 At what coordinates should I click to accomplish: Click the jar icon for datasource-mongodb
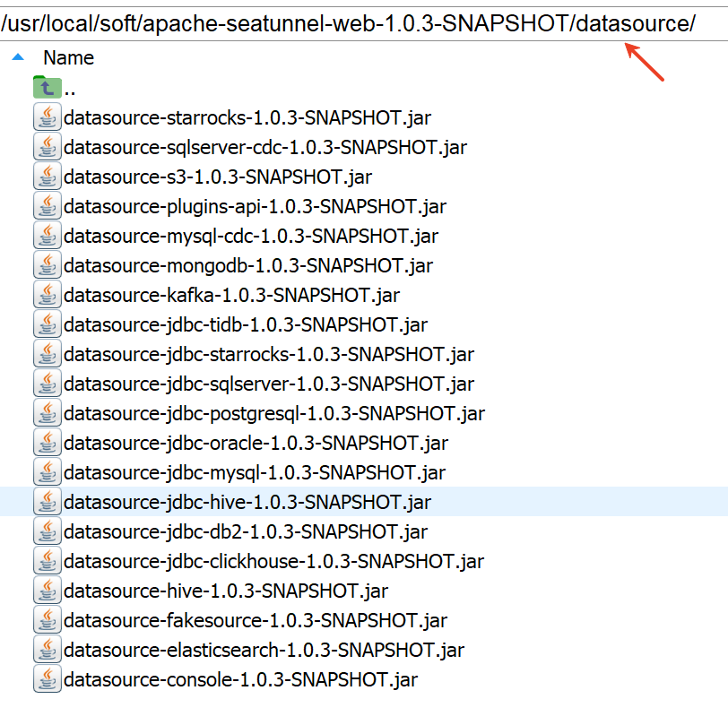pos(48,265)
